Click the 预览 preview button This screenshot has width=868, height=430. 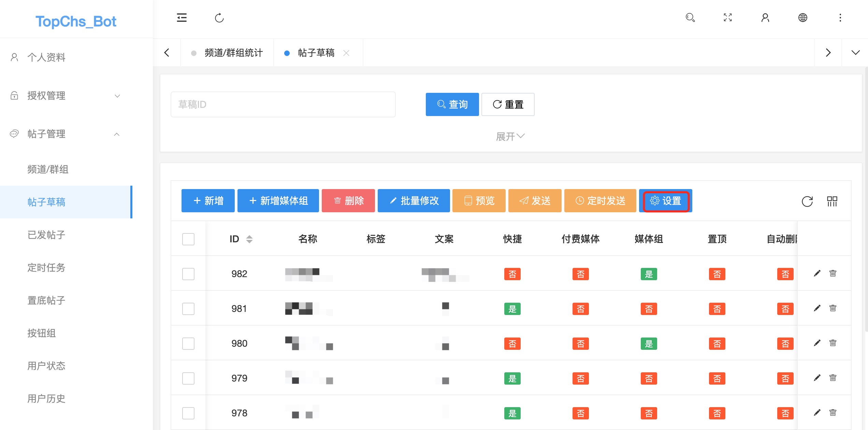[479, 201]
